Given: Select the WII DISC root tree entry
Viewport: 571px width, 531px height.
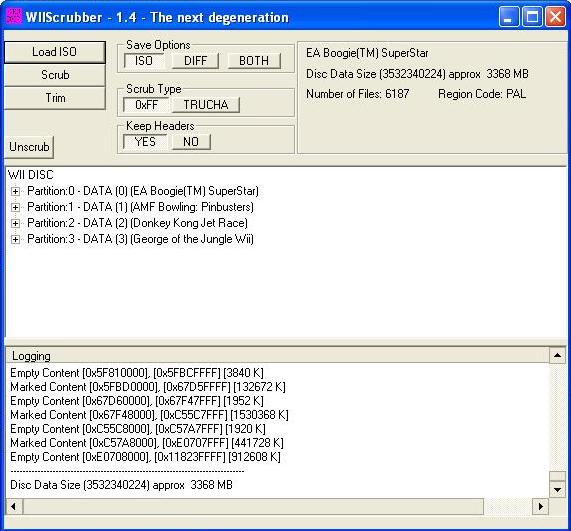Looking at the screenshot, I should tap(31, 175).
